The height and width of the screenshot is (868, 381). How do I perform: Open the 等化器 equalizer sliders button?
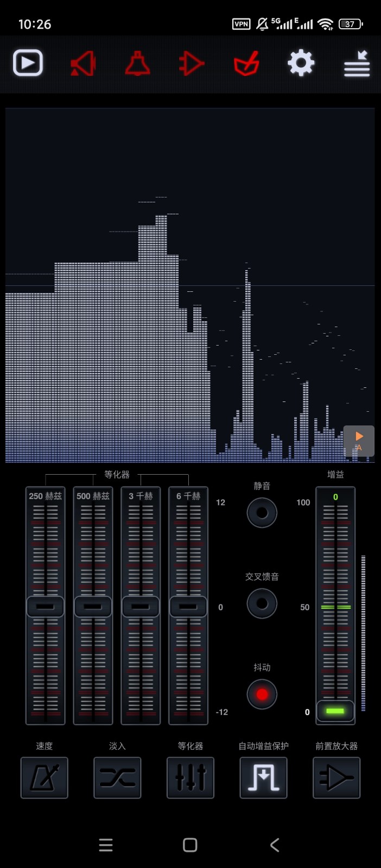190,778
